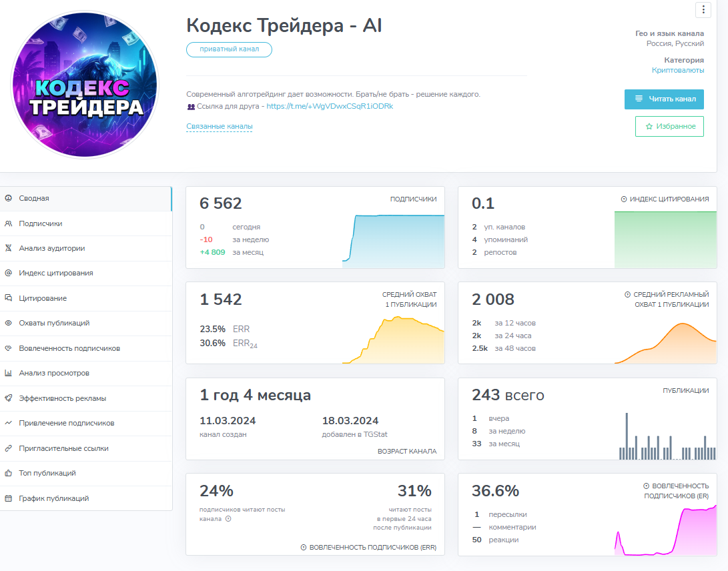Click the subscribers growth chart

point(393,240)
